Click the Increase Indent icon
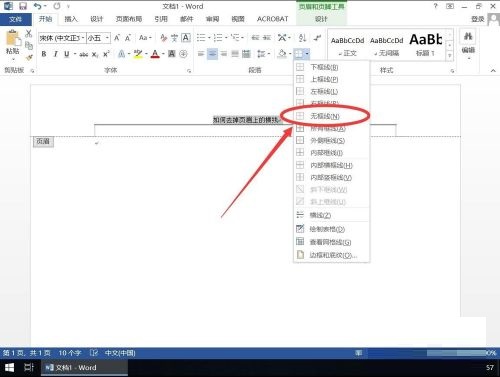Image resolution: width=500 pixels, height=377 pixels. pos(267,38)
